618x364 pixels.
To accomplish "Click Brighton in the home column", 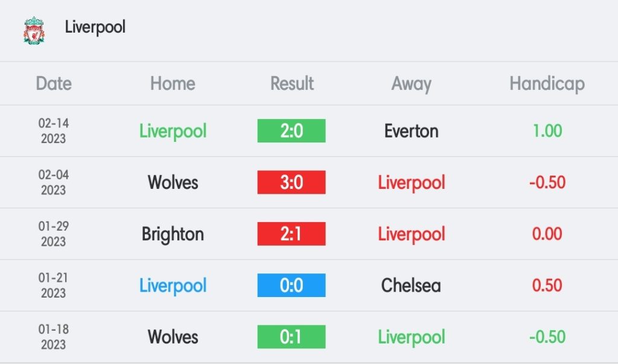I will click(x=173, y=234).
